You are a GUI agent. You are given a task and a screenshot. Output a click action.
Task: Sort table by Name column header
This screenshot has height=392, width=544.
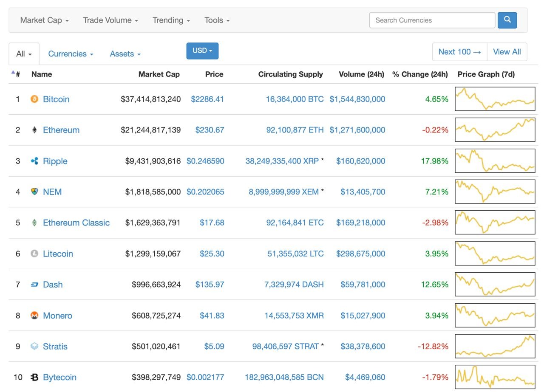tap(42, 74)
